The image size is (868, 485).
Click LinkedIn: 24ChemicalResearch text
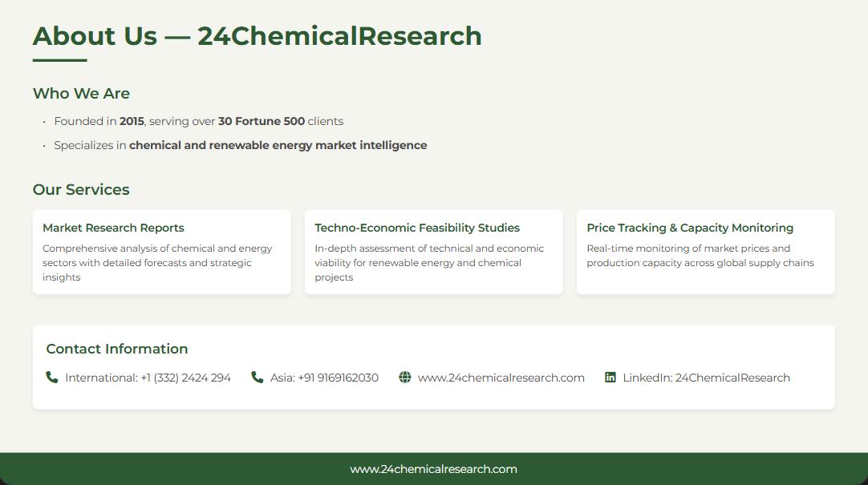[x=707, y=378]
